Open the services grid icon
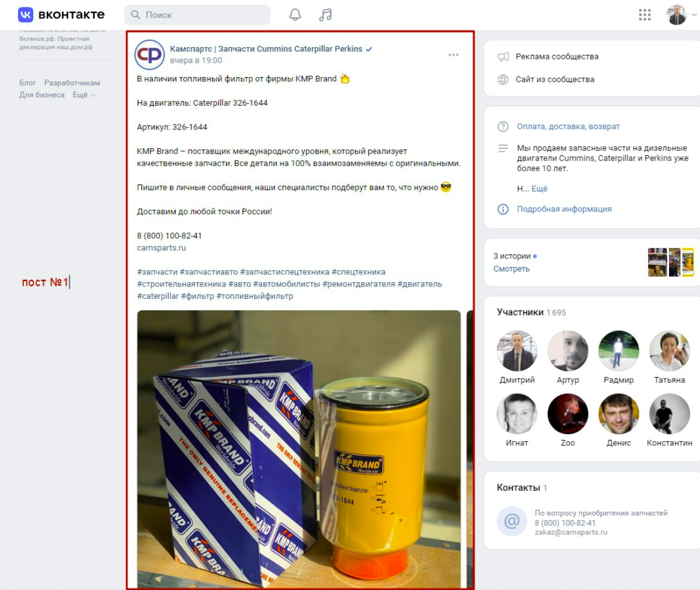 pos(645,15)
